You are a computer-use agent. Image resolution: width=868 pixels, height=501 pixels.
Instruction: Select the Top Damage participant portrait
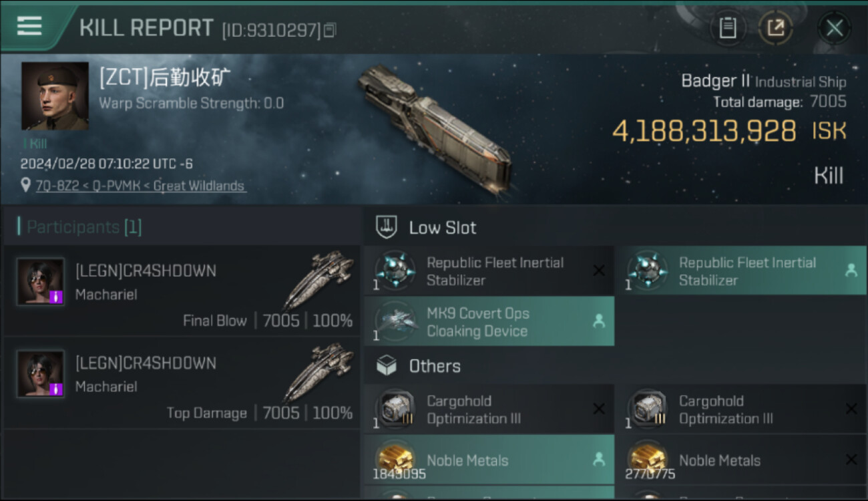pyautogui.click(x=41, y=374)
